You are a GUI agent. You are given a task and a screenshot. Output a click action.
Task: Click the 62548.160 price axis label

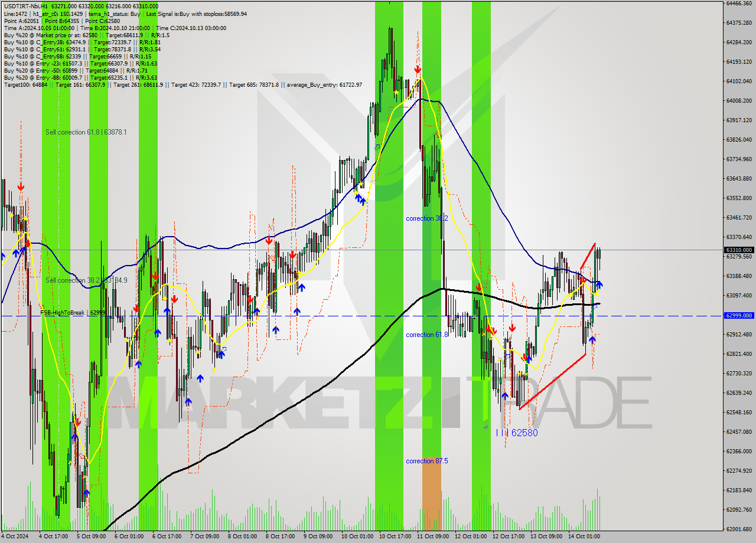click(x=738, y=412)
